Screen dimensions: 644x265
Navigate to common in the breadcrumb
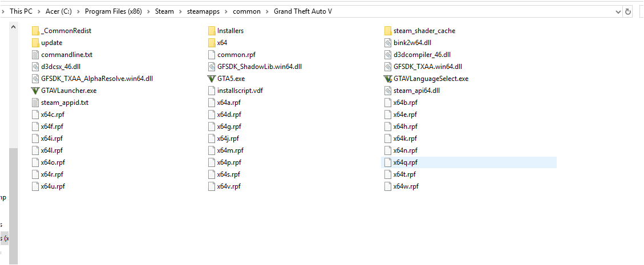[x=246, y=12]
